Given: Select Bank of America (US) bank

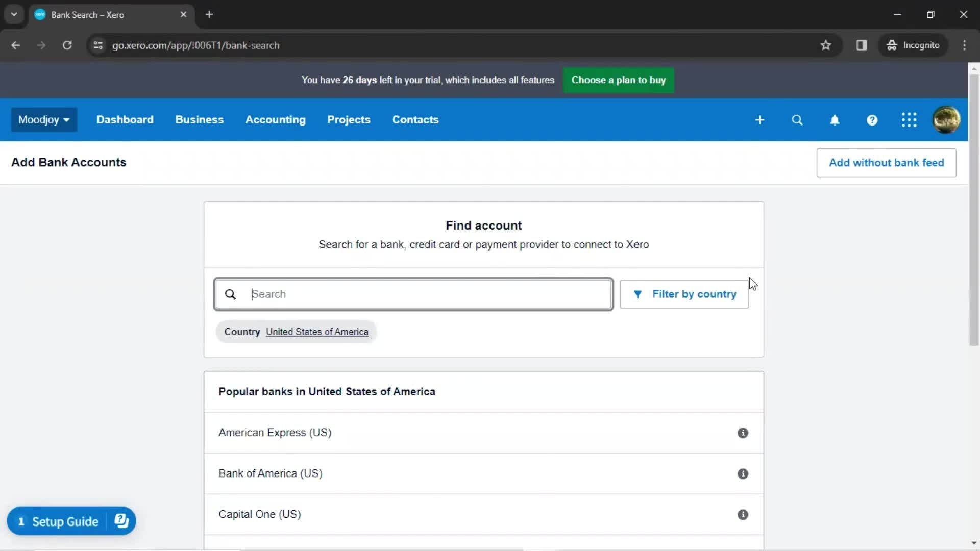Looking at the screenshot, I should [x=483, y=473].
